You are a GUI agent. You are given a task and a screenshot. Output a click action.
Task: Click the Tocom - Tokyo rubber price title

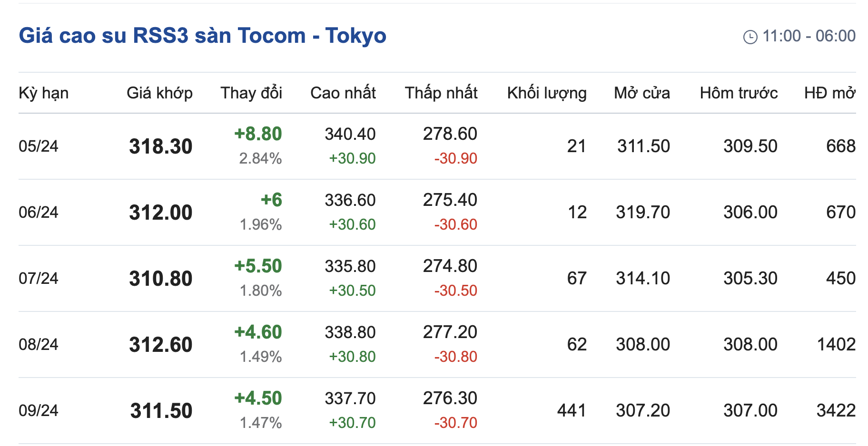coord(202,36)
